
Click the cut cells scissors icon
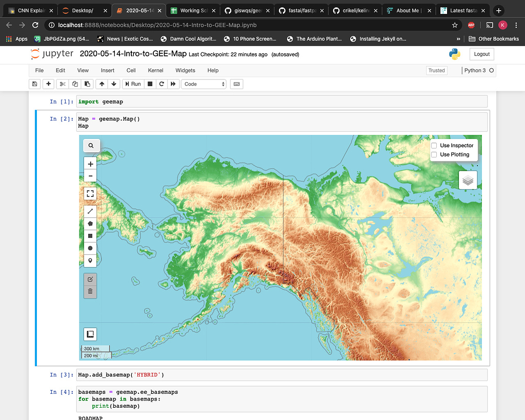(62, 84)
